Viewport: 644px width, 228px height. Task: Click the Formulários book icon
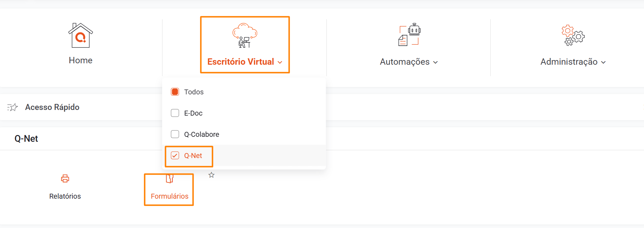(170, 179)
